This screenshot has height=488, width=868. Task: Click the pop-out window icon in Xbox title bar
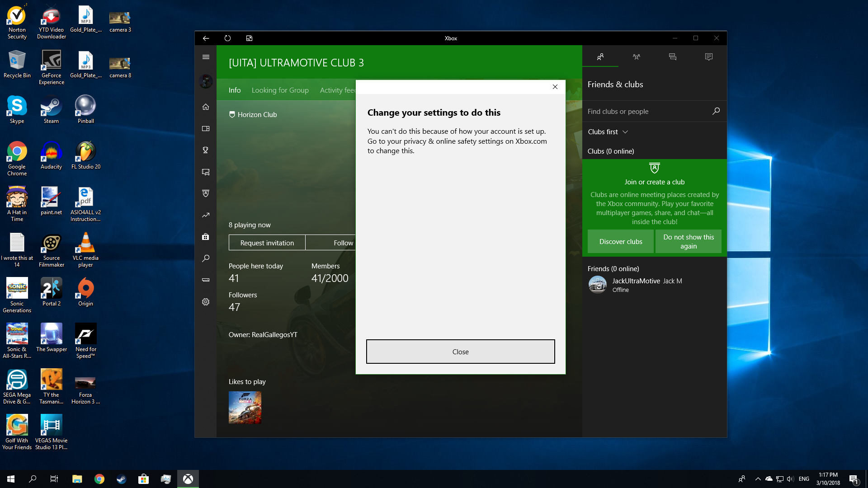[249, 38]
